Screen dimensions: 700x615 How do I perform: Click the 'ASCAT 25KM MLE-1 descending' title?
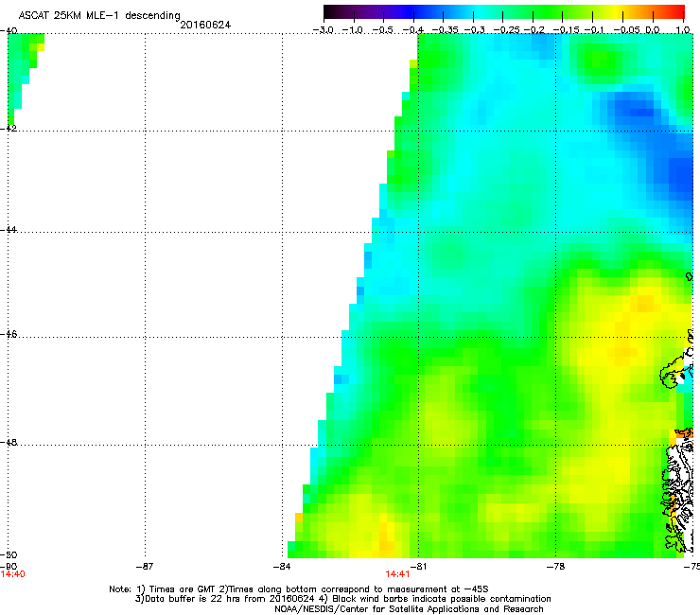coord(99,15)
